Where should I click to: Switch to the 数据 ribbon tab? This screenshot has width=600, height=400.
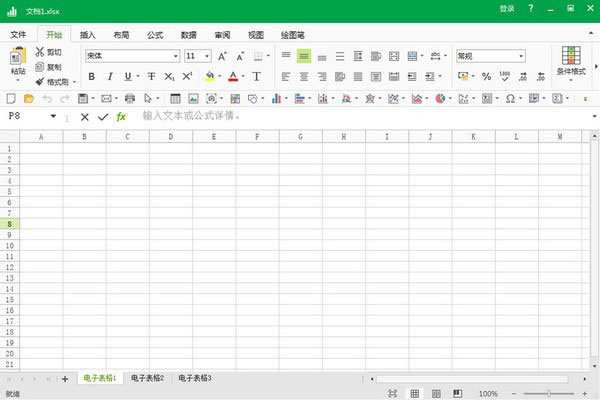point(189,35)
